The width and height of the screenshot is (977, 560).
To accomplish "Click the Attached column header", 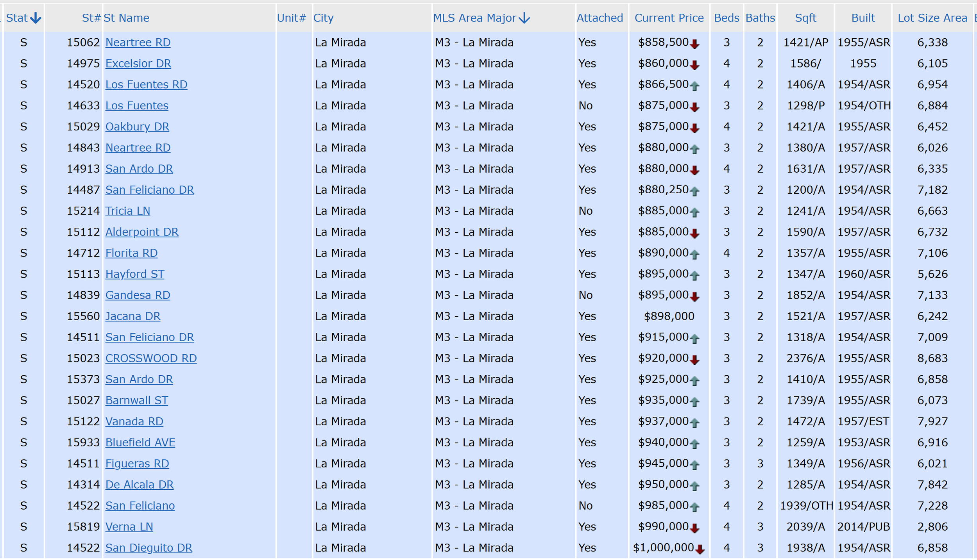I will pyautogui.click(x=599, y=18).
